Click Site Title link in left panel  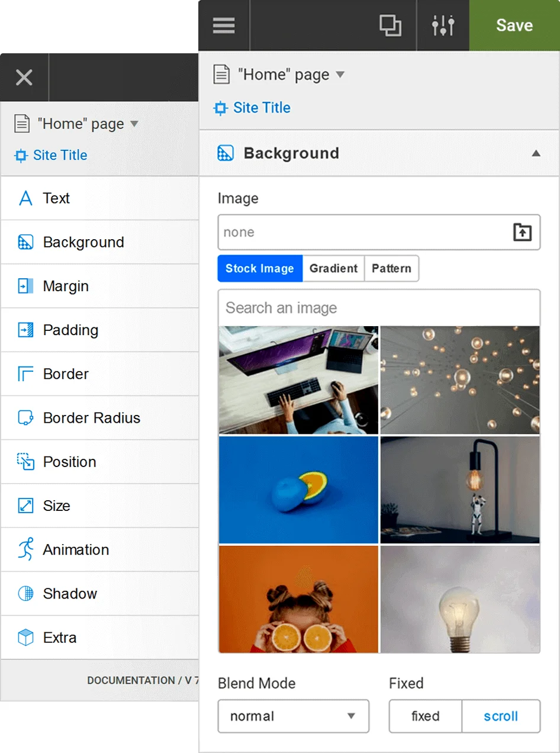click(60, 155)
